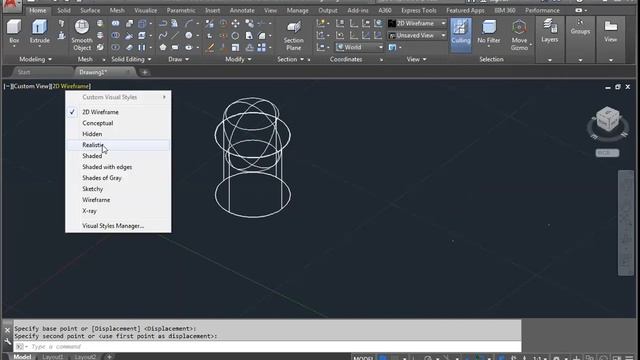The image size is (640, 360).
Task: Switch to the Layout2 tab
Action: (x=85, y=357)
